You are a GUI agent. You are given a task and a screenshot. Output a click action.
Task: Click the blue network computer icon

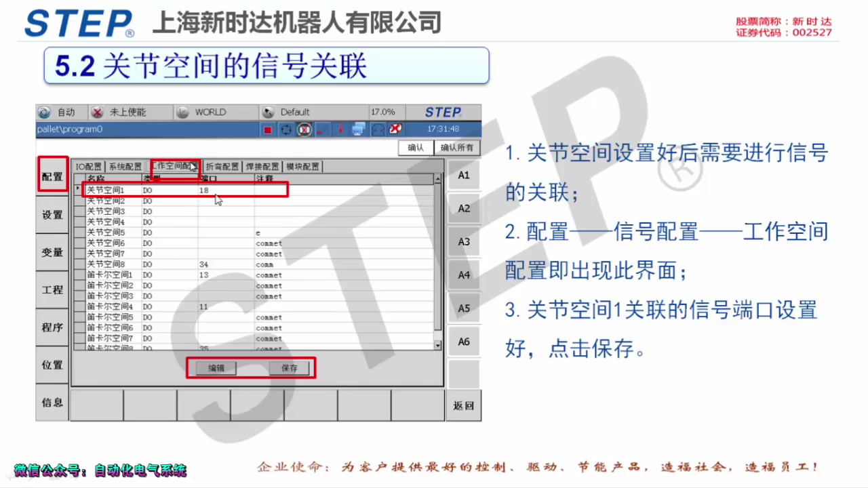tap(359, 129)
